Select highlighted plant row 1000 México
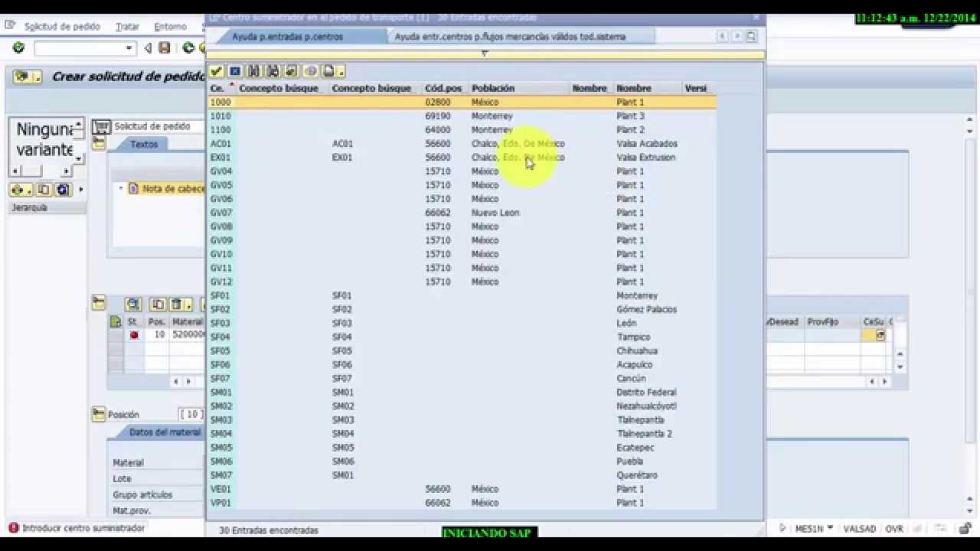980x551 pixels. 462,102
